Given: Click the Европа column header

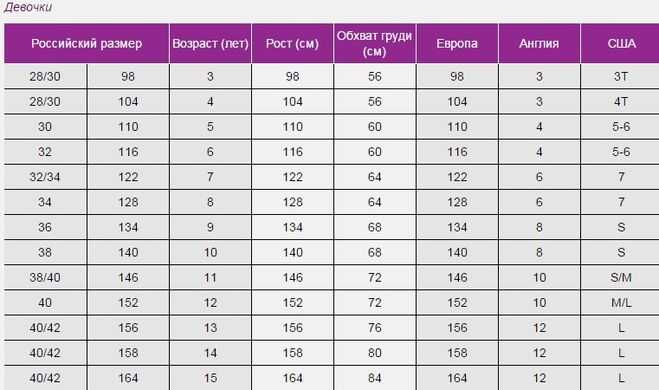Looking at the screenshot, I should 457,43.
